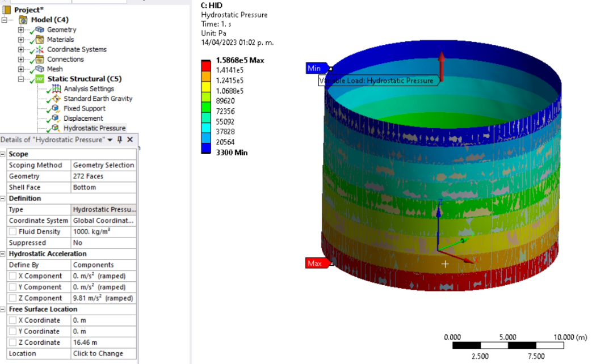Collapse the Hydrostatic Acceleration section
Image resolution: width=592 pixels, height=364 pixels.
tap(3, 254)
